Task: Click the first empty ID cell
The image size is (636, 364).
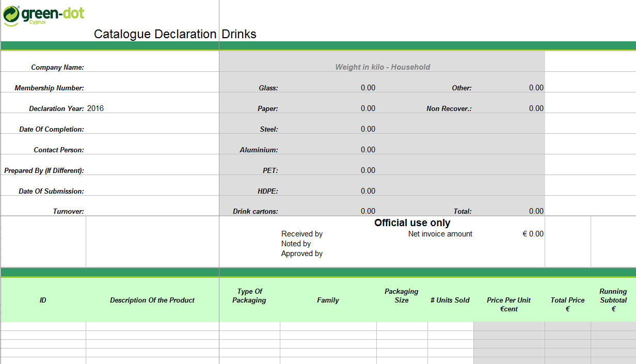Action: [43, 326]
